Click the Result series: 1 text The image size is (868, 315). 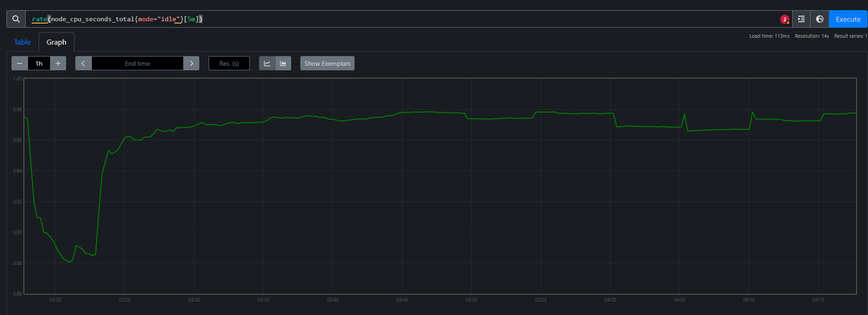click(x=850, y=36)
